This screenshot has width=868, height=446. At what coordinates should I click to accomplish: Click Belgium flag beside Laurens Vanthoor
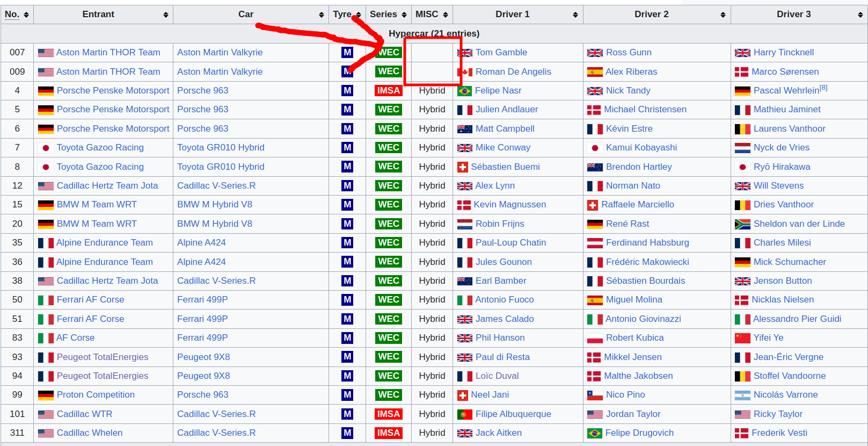point(742,129)
